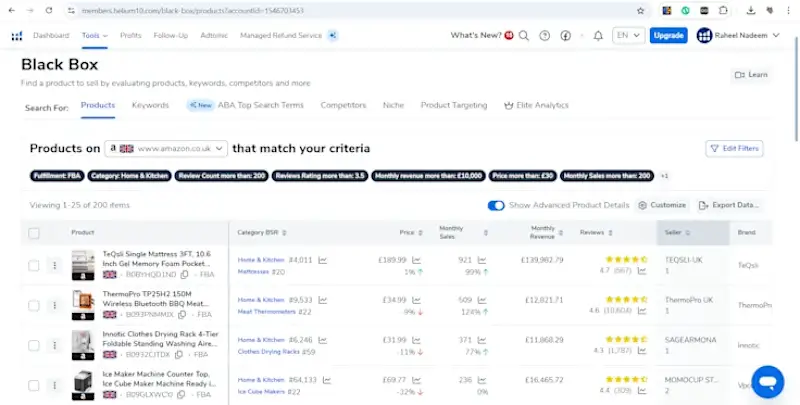
Task: Switch to Niche tab
Action: 393,105
